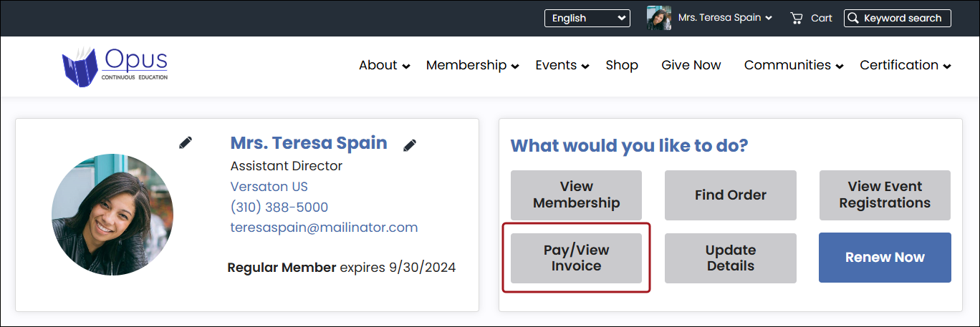Expand the Membership menu
Screen dimensions: 980x327
point(473,65)
